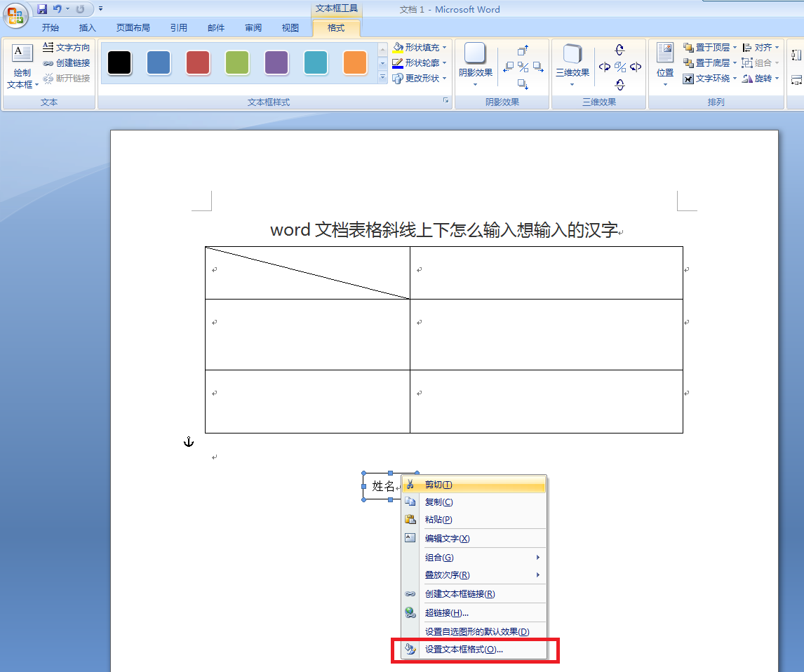This screenshot has width=804, height=672.
Task: Expand the Shape Fill dropdown
Action: click(445, 48)
